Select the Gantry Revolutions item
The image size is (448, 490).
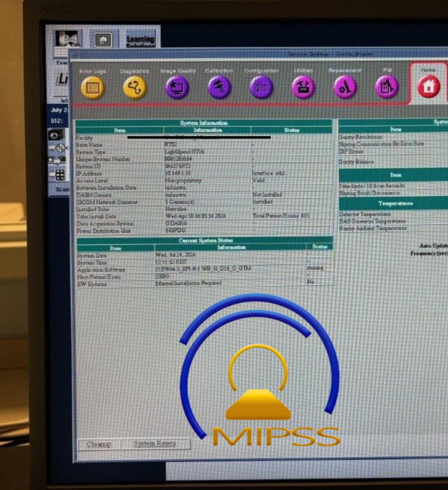coord(360,137)
